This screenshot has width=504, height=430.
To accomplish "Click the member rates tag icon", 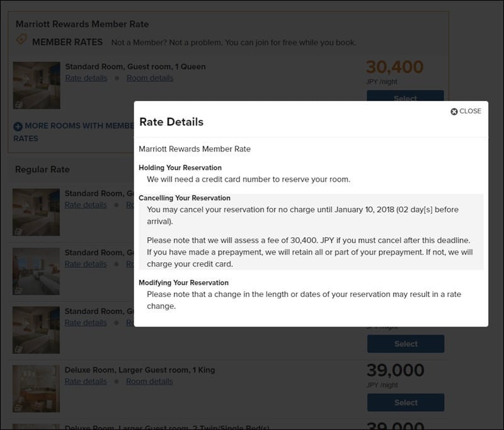I will pos(21,40).
